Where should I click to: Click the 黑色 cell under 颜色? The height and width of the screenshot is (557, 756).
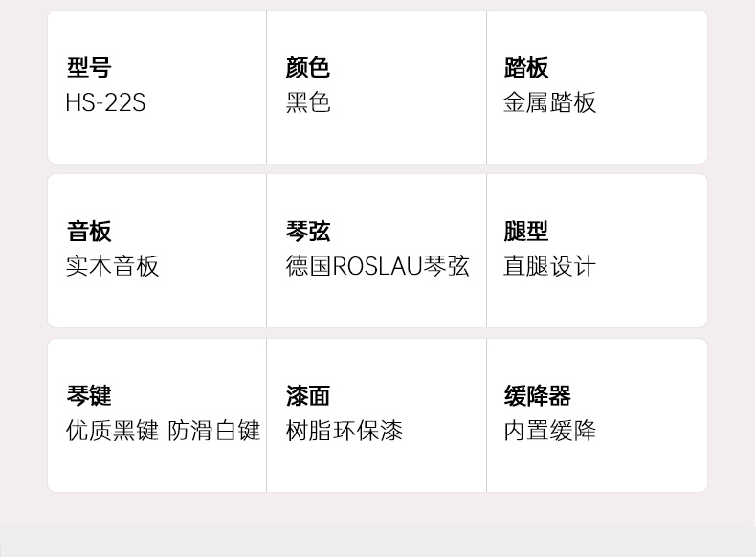tap(376, 87)
